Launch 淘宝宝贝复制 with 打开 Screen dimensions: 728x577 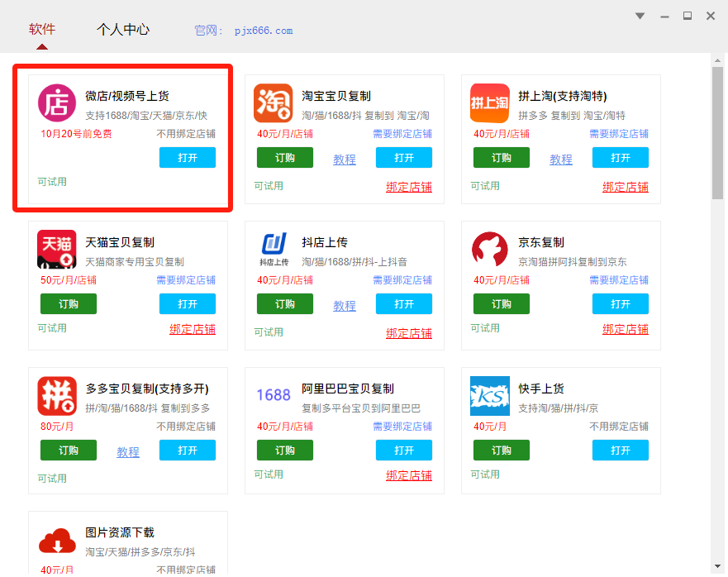(x=404, y=158)
